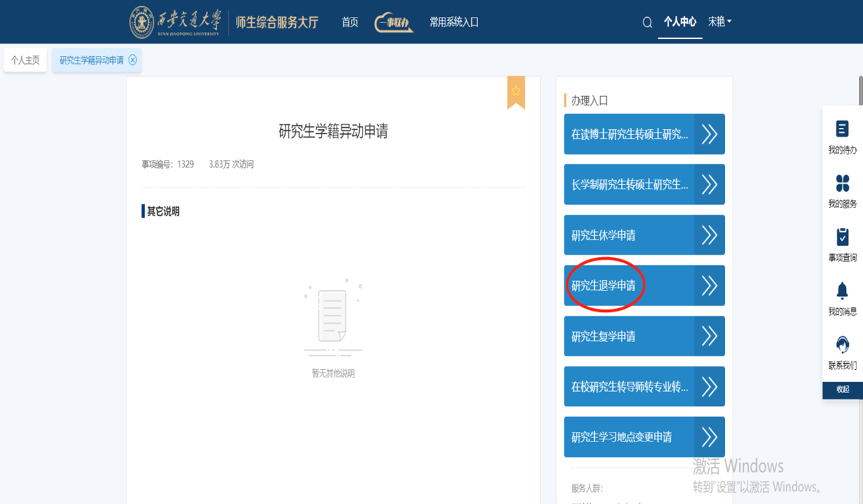The height and width of the screenshot is (504, 863).
Task: Open 我的消息 bell icon
Action: click(842, 291)
